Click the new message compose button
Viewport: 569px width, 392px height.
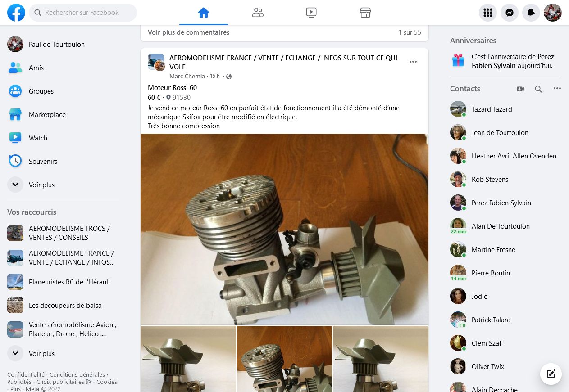pyautogui.click(x=551, y=374)
